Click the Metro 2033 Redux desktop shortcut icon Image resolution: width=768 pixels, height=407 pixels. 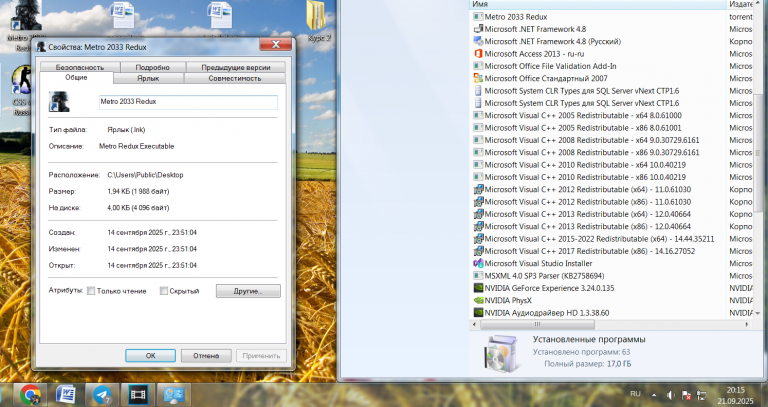pos(24,16)
